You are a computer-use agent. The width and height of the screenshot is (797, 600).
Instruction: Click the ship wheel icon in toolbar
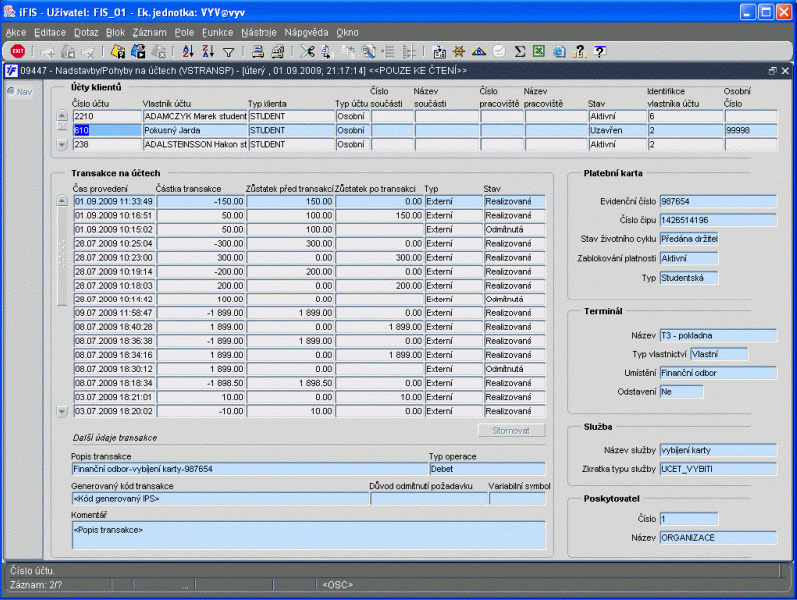459,51
